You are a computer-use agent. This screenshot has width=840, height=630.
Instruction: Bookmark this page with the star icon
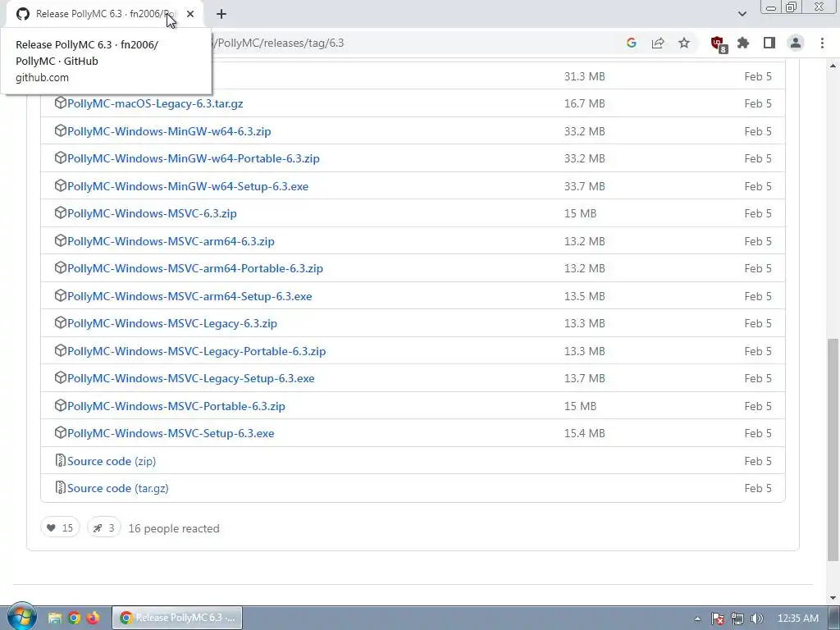pyautogui.click(x=684, y=43)
